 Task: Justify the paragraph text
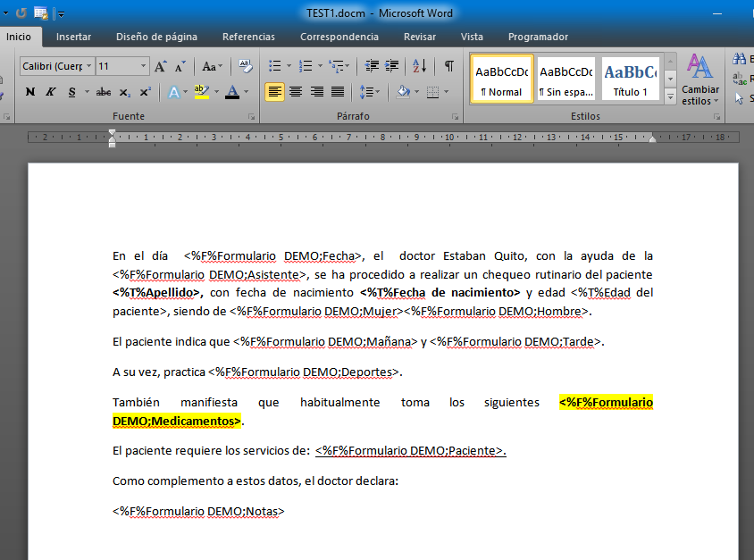[x=338, y=91]
